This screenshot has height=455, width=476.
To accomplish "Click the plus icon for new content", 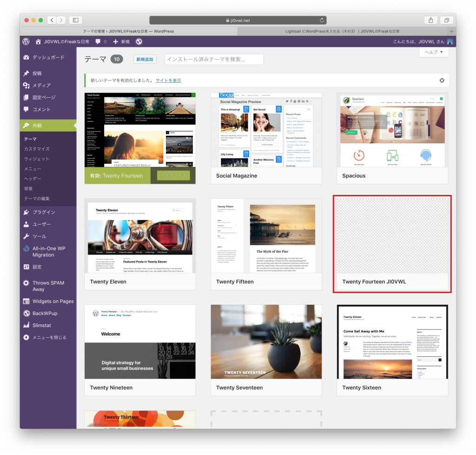I will coord(115,41).
